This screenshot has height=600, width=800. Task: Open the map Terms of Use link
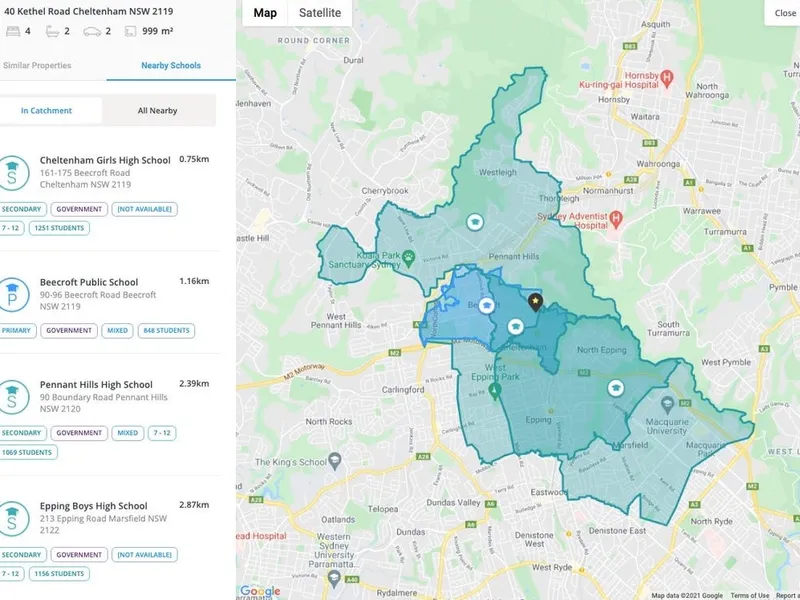pyautogui.click(x=749, y=595)
